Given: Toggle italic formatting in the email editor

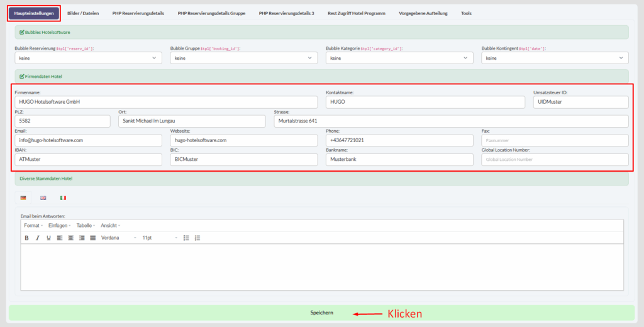Looking at the screenshot, I should (x=38, y=238).
